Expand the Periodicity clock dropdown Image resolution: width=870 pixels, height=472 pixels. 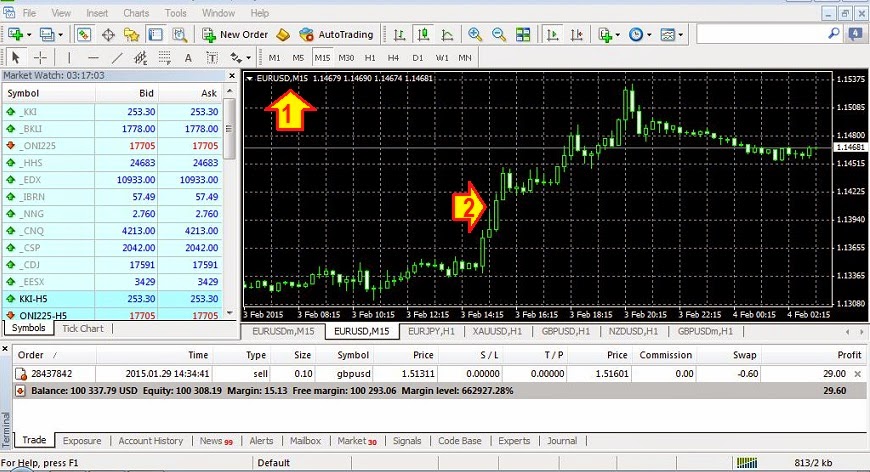[x=649, y=34]
